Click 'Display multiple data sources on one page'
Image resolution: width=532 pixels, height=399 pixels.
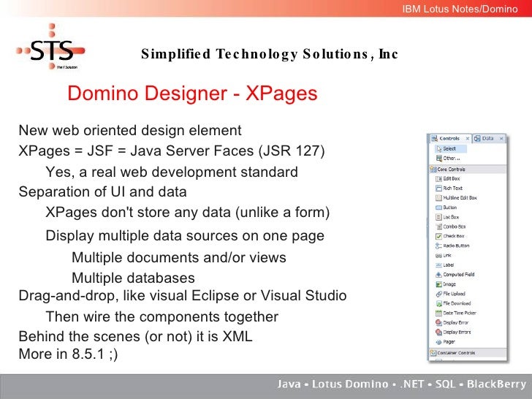pyautogui.click(x=185, y=235)
